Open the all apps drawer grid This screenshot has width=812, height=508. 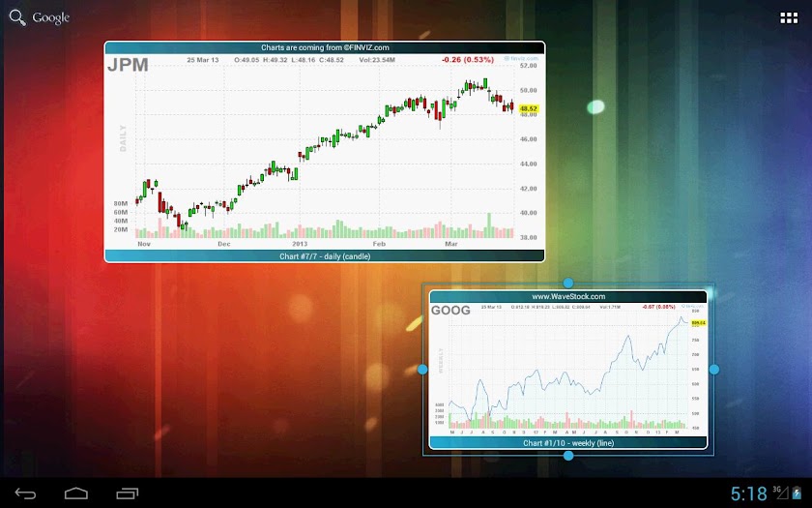(x=789, y=18)
